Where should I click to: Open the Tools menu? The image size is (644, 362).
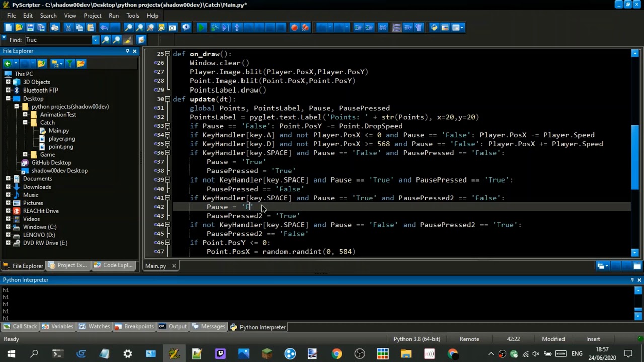click(x=133, y=16)
